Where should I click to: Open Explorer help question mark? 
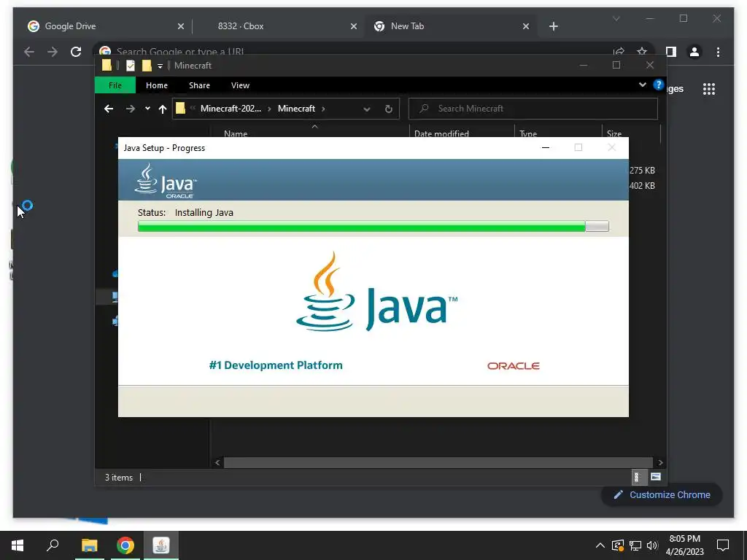point(659,85)
